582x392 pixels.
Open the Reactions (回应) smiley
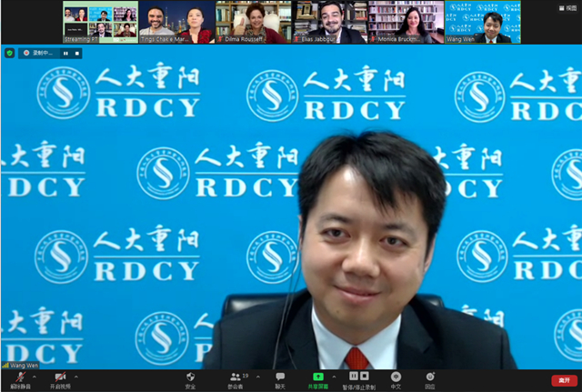tap(430, 377)
